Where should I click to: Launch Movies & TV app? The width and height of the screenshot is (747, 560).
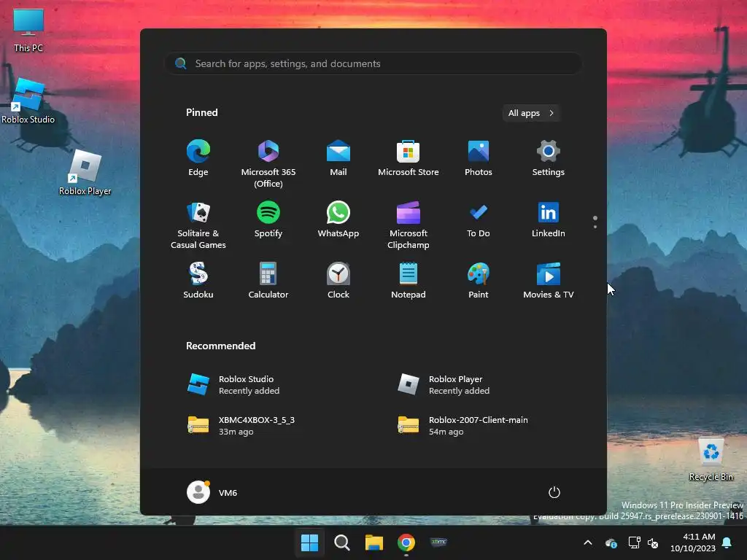(x=549, y=281)
